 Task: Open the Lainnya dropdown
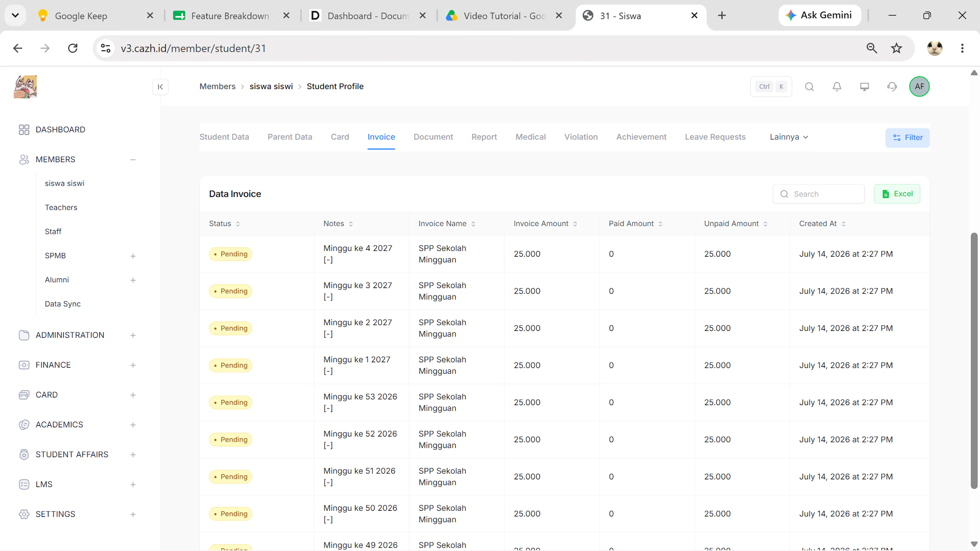789,137
